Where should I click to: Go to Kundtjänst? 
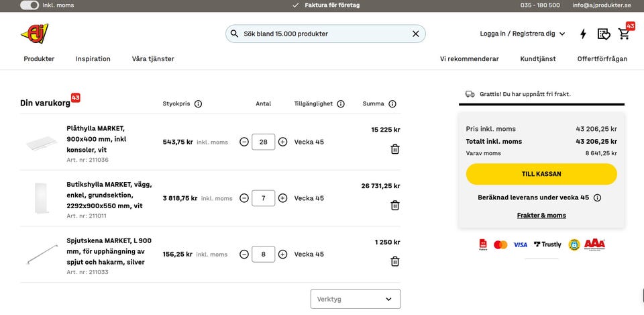[x=537, y=59]
